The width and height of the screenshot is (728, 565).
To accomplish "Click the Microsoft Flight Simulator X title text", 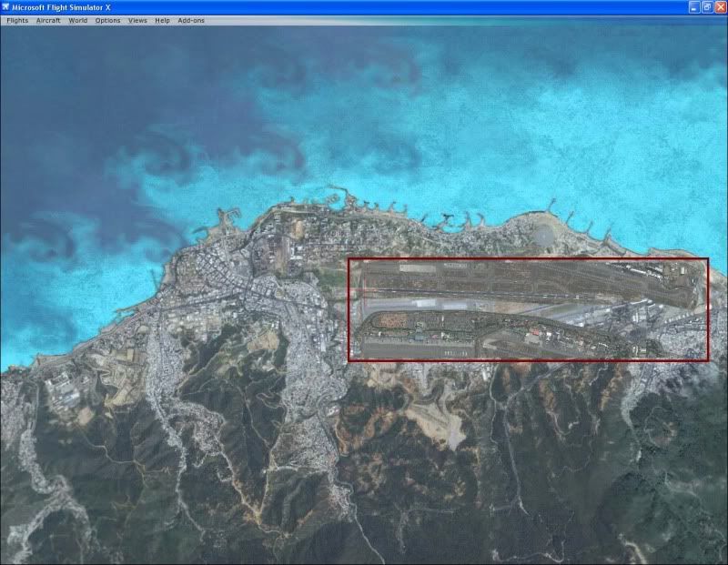I will point(61,7).
